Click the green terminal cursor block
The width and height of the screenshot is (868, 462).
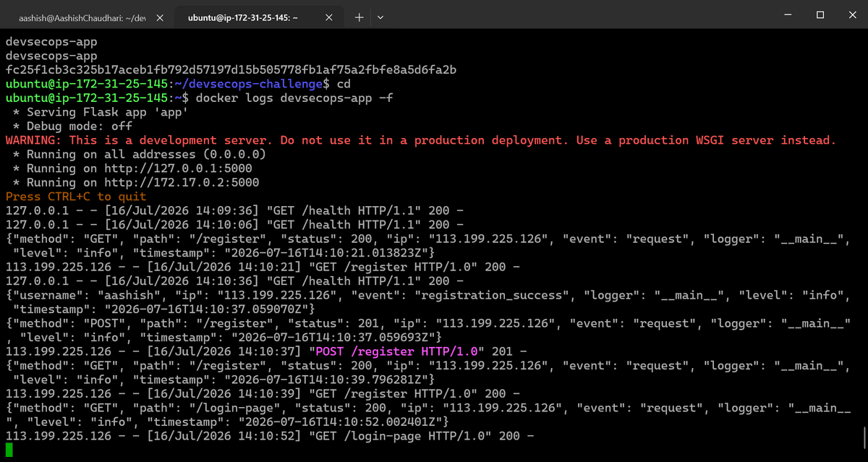[x=9, y=450]
